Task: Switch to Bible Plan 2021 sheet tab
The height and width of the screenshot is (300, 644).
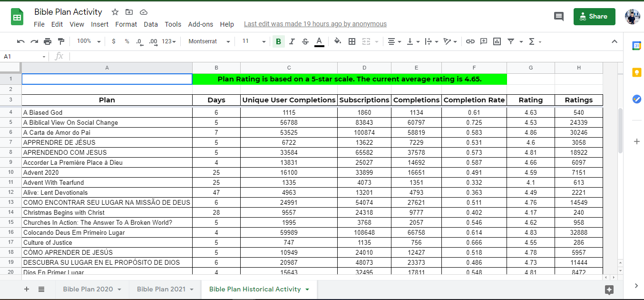Action: 161,289
